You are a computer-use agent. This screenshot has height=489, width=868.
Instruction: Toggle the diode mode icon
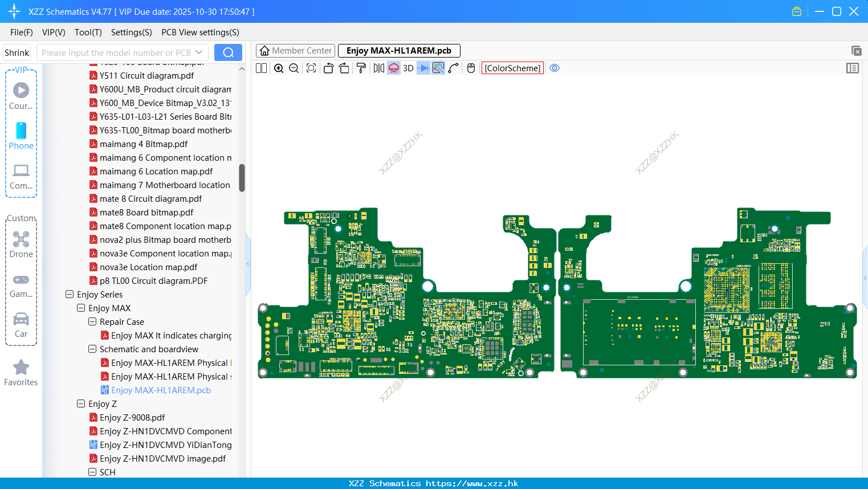pyautogui.click(x=423, y=68)
